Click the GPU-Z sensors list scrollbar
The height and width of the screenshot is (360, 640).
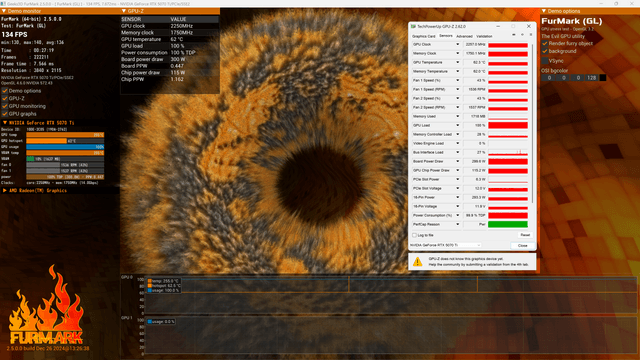(532, 123)
